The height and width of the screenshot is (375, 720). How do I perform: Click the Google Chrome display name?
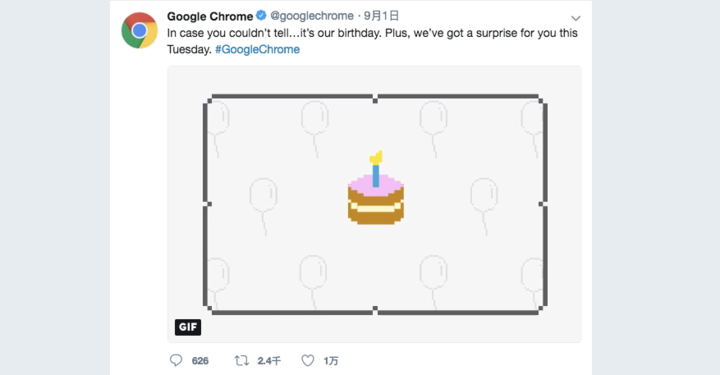tap(210, 16)
